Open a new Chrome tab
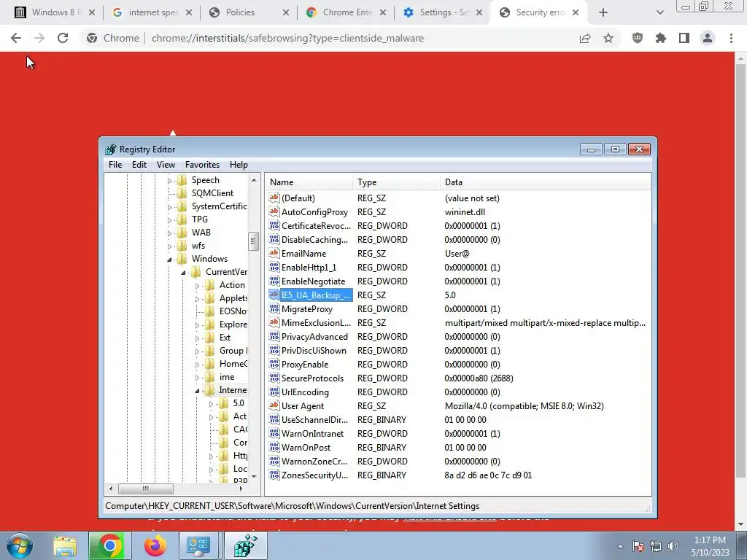Viewport: 747px width, 560px height. (x=603, y=12)
